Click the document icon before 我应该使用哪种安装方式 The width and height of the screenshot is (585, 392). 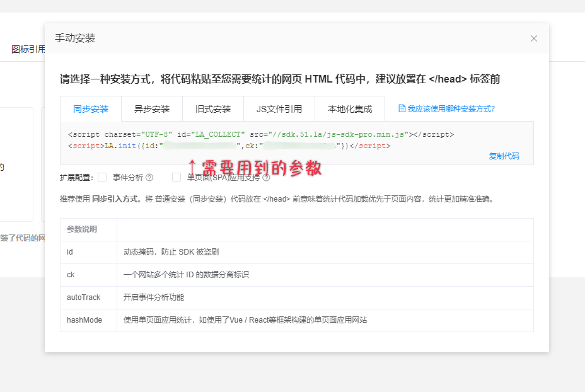tap(402, 108)
